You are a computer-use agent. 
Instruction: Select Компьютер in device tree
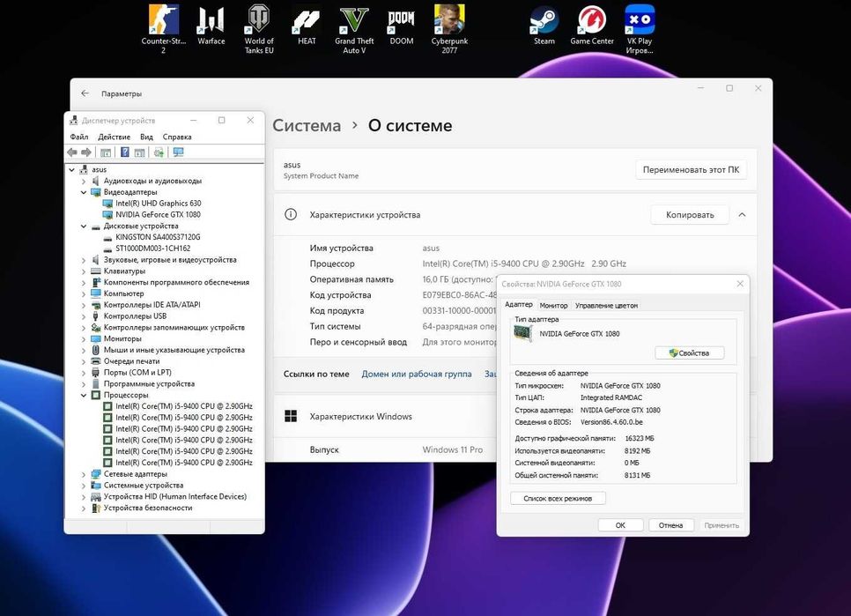tap(123, 293)
